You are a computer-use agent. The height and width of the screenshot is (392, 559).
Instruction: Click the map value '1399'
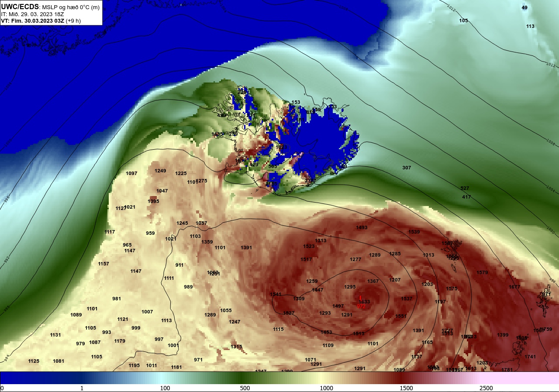503,335
